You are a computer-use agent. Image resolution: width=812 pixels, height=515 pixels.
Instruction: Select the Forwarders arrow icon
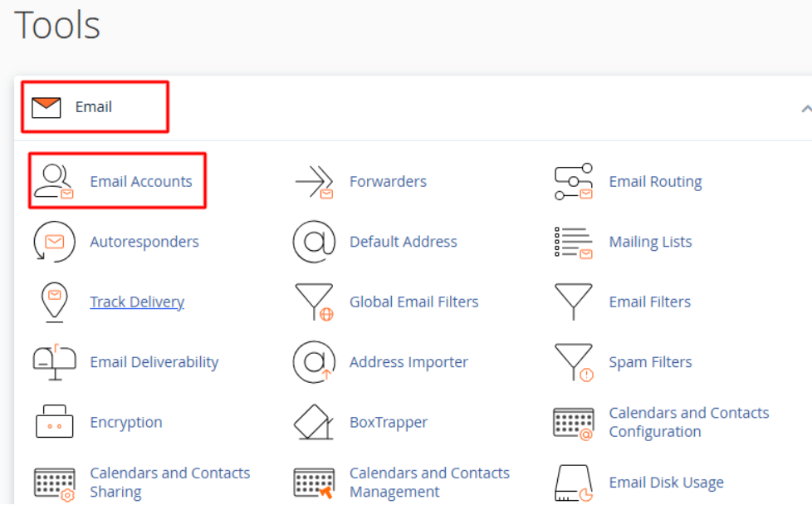(314, 181)
